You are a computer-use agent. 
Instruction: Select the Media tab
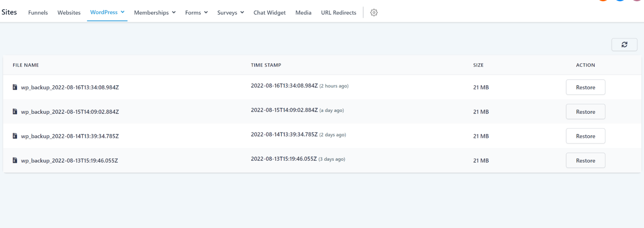(303, 12)
